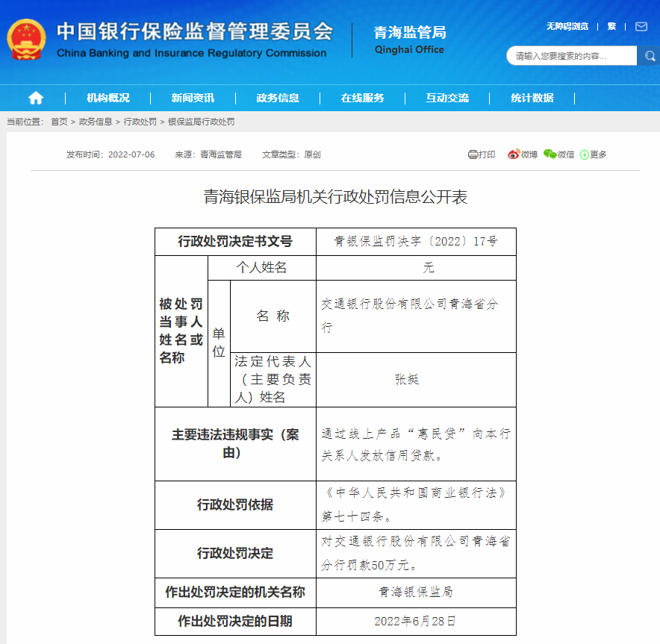The width and height of the screenshot is (660, 644).
Task: Expand more sharing options (更多)
Action: pyautogui.click(x=585, y=154)
